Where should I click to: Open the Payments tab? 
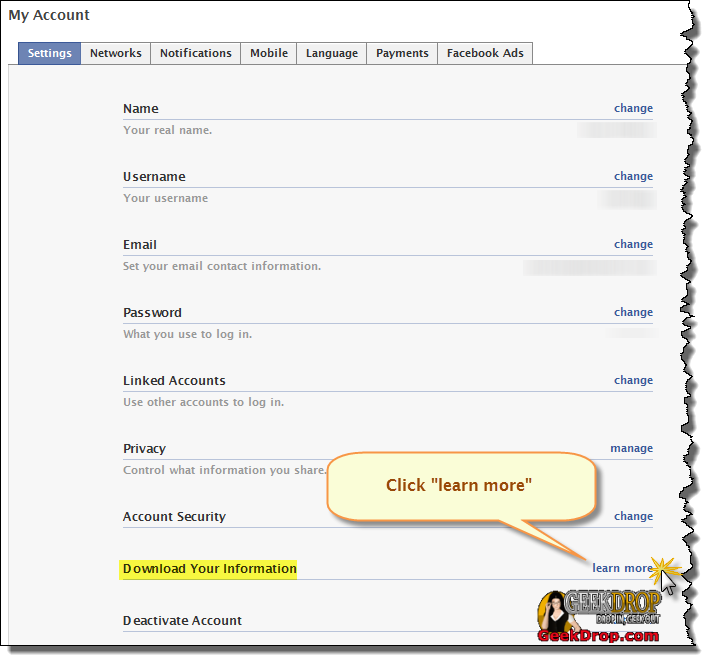pos(402,53)
